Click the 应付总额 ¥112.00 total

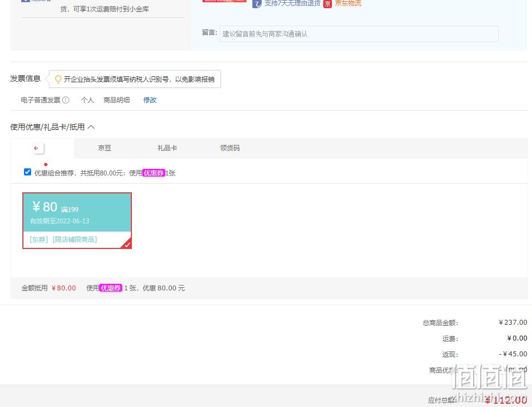[506, 400]
